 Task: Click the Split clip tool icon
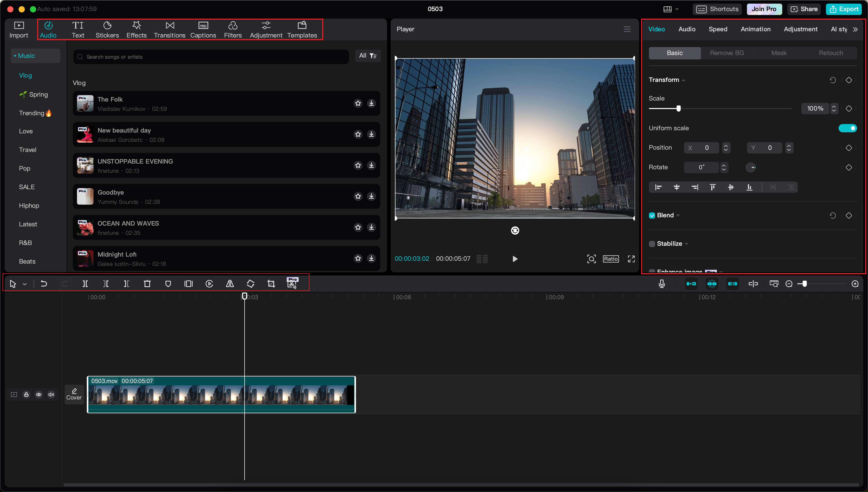pyautogui.click(x=86, y=283)
